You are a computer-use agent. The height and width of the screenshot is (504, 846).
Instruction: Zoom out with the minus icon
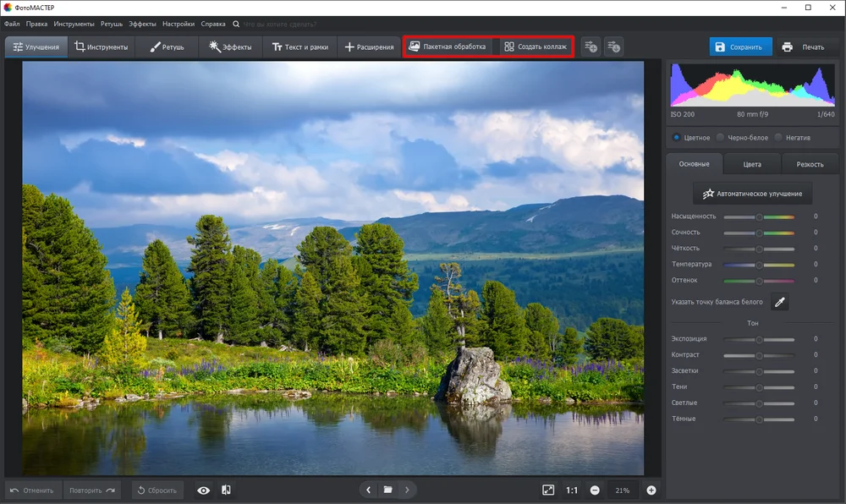[595, 490]
